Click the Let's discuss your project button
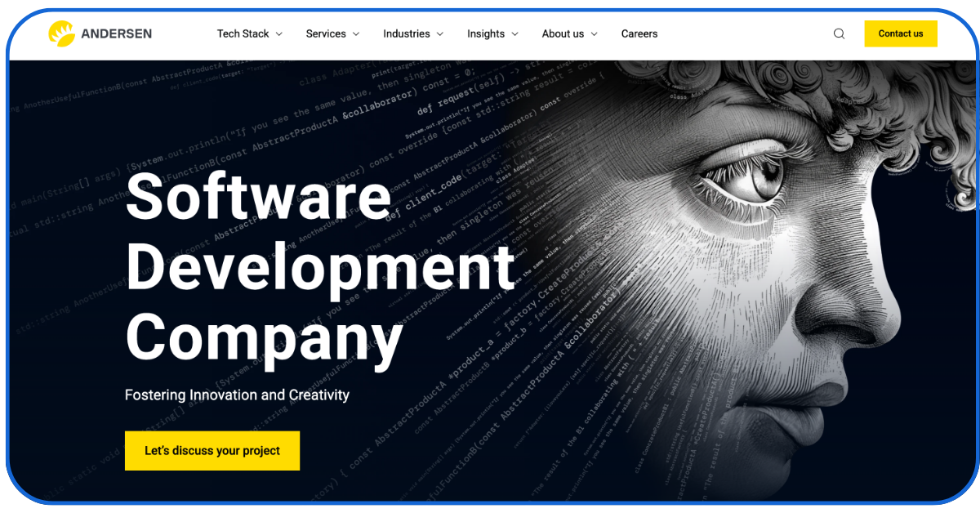This screenshot has height=513, width=980. click(212, 451)
